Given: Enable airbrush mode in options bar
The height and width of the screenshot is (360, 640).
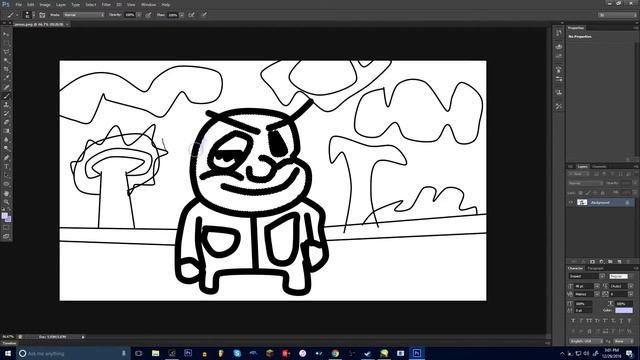Looking at the screenshot, I should 191,15.
